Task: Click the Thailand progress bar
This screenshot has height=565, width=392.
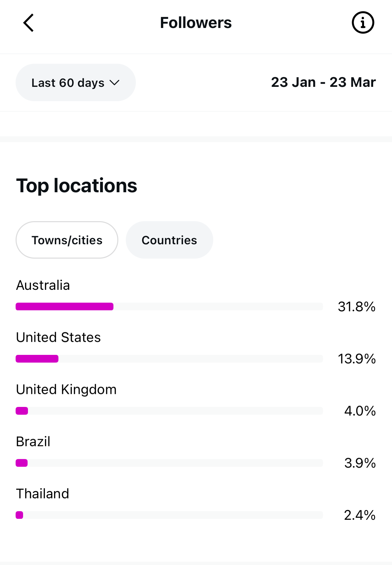Action: click(x=169, y=515)
